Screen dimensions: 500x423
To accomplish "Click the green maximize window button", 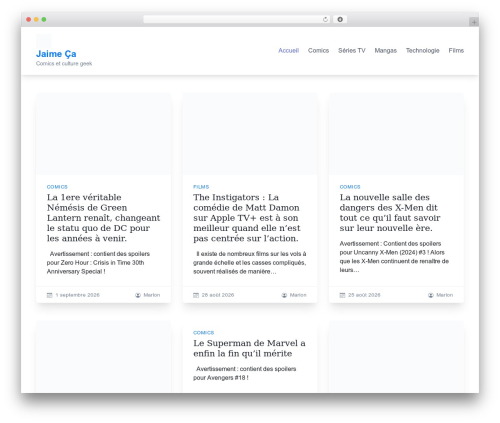I will (44, 19).
